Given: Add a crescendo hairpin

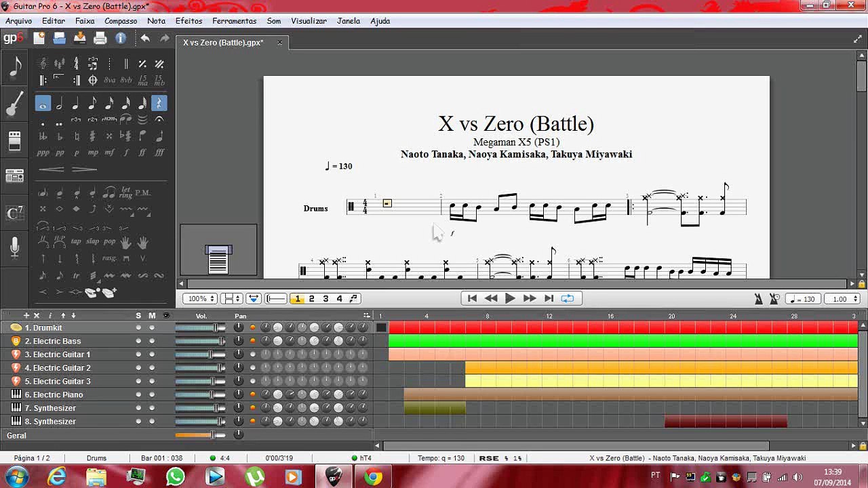Looking at the screenshot, I should (52, 169).
